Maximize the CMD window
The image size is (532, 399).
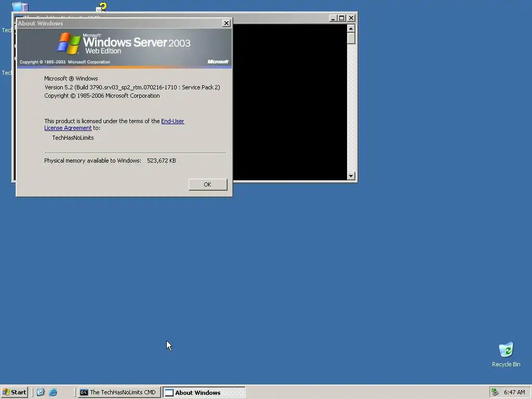pyautogui.click(x=342, y=18)
